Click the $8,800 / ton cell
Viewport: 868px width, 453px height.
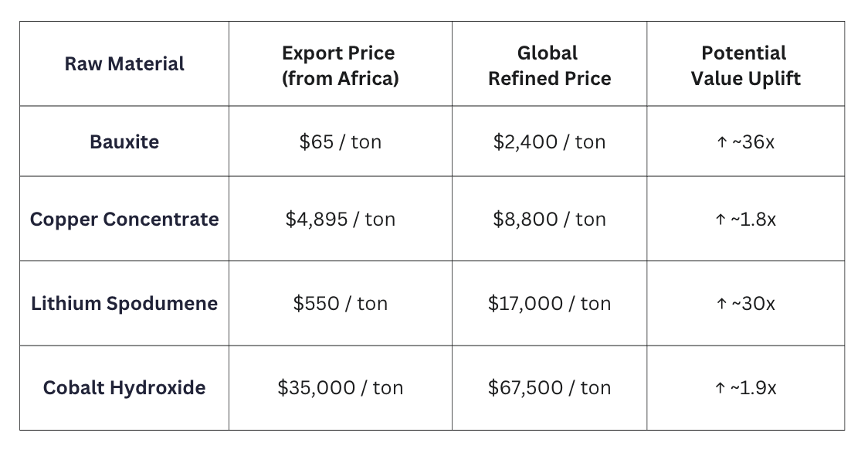click(x=549, y=220)
